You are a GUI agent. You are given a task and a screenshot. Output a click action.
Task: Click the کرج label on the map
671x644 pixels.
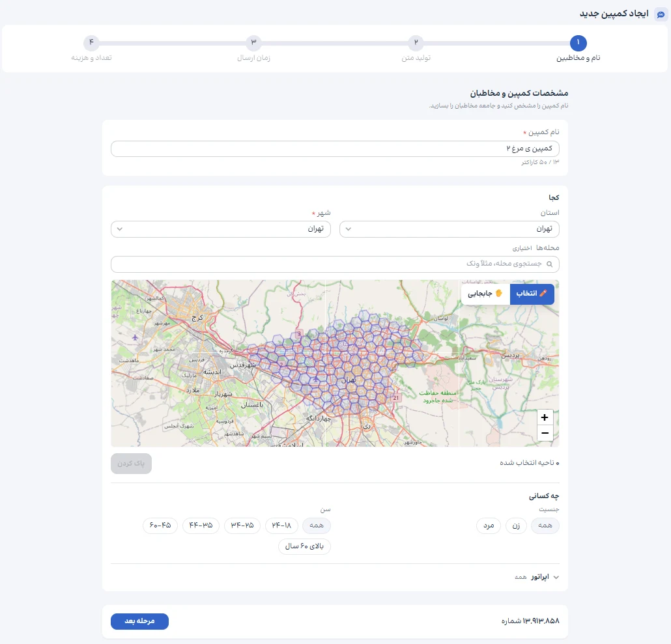tap(197, 318)
